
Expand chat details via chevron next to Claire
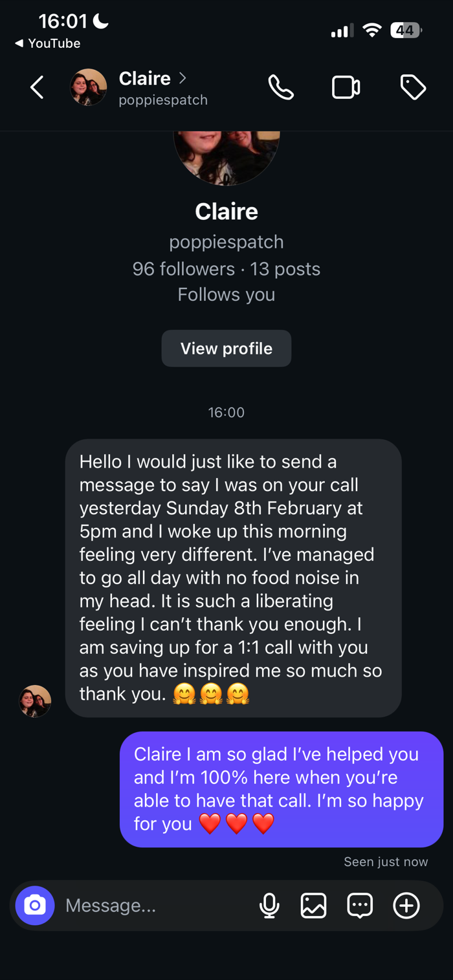183,78
